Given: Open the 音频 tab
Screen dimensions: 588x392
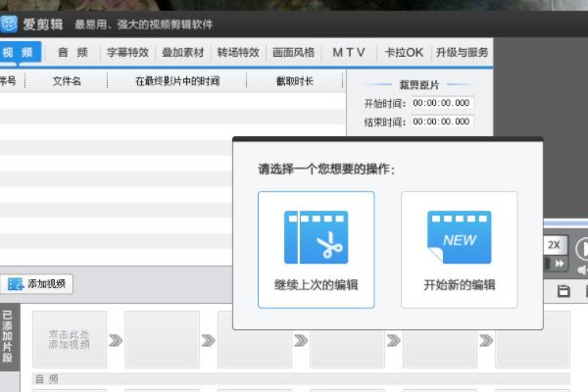Looking at the screenshot, I should (73, 52).
